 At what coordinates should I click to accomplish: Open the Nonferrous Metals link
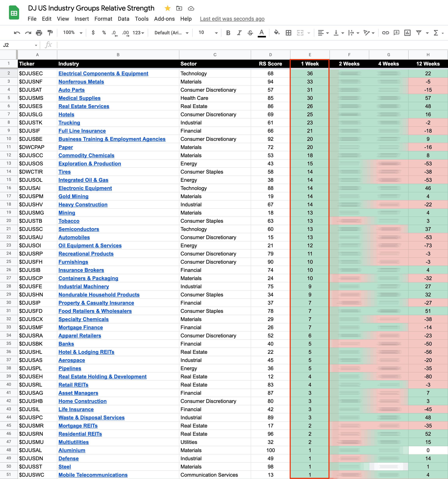tap(81, 82)
